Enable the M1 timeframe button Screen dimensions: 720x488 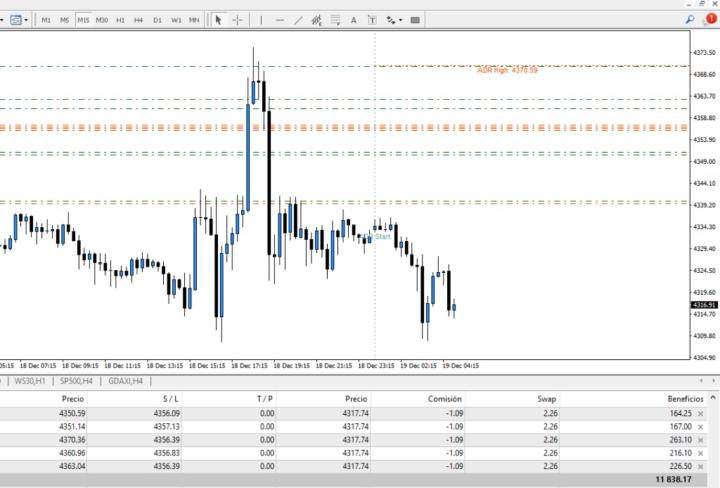click(46, 19)
